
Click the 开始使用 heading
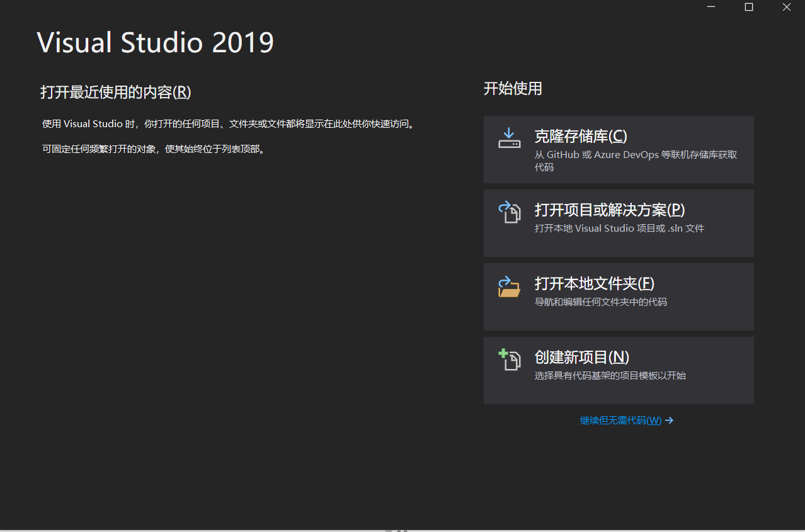[513, 88]
